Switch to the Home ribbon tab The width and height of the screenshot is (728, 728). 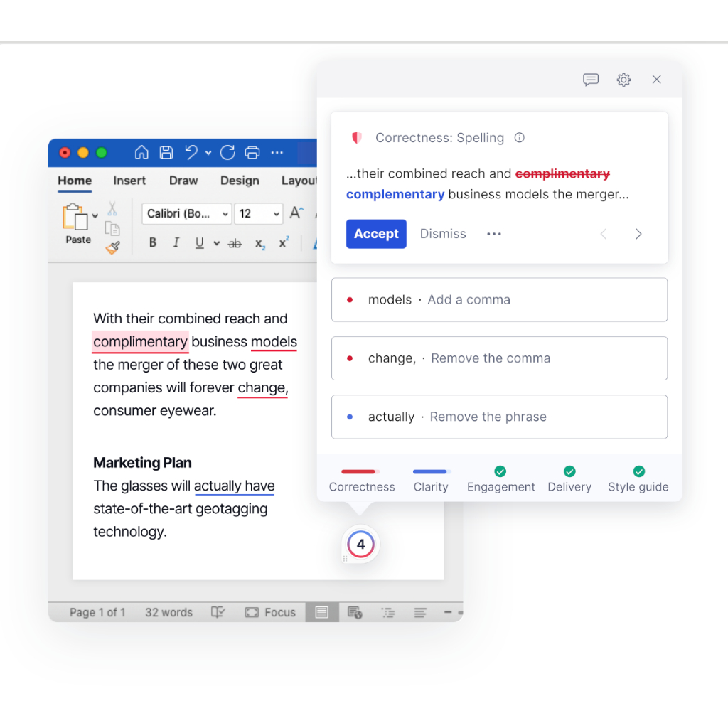(75, 181)
